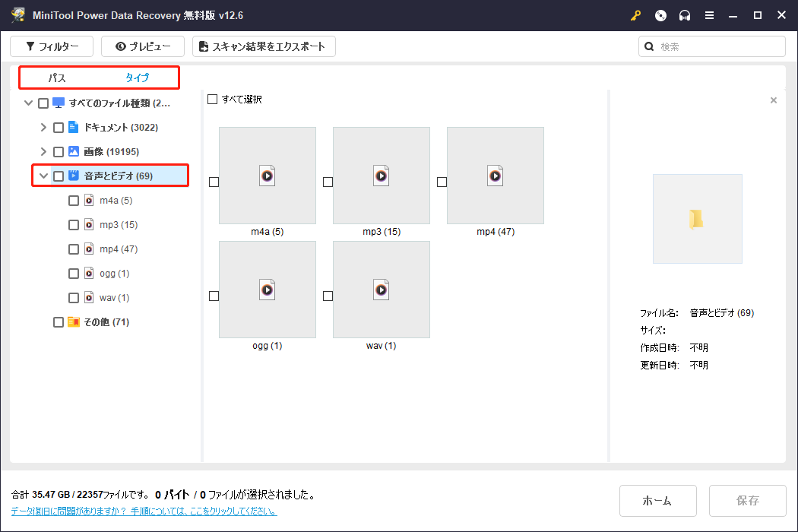Open the データ復旧に問題がありますか help link

pos(144,511)
